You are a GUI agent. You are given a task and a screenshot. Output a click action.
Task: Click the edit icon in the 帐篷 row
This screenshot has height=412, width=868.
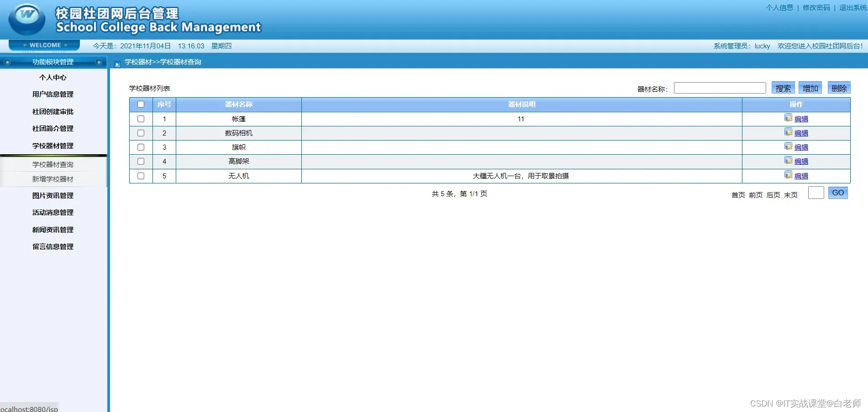pyautogui.click(x=789, y=118)
